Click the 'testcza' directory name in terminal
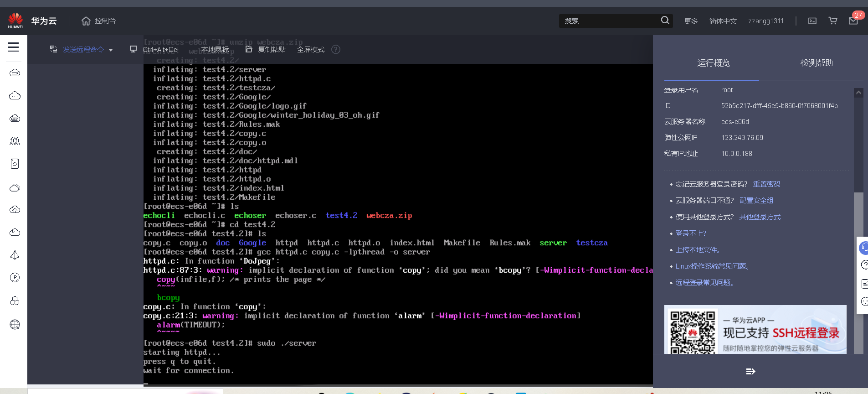Image resolution: width=868 pixels, height=394 pixels. [x=592, y=243]
